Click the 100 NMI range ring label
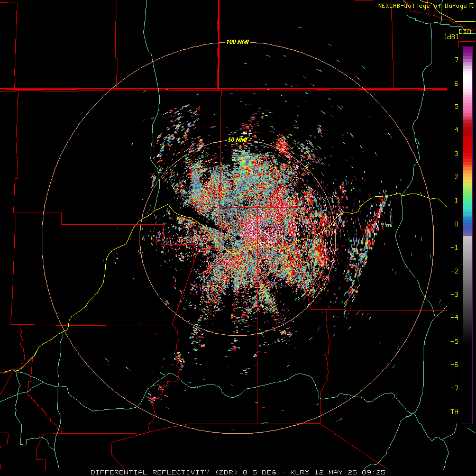 click(x=237, y=42)
